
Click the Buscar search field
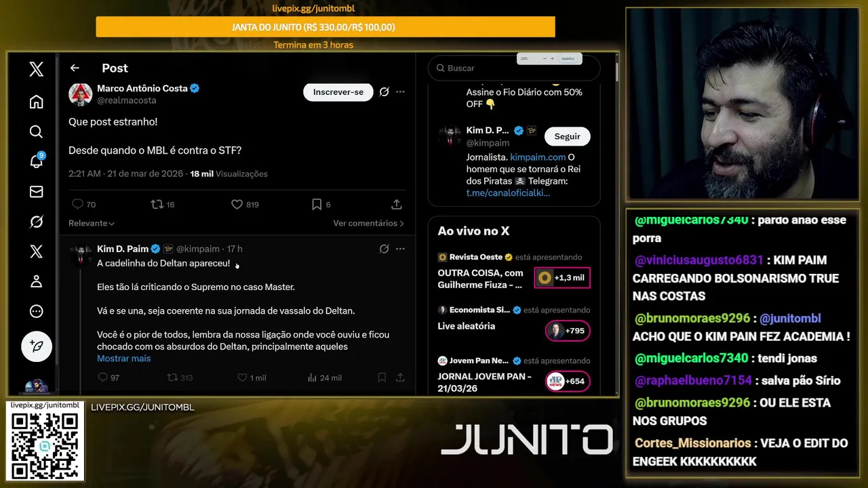click(514, 68)
